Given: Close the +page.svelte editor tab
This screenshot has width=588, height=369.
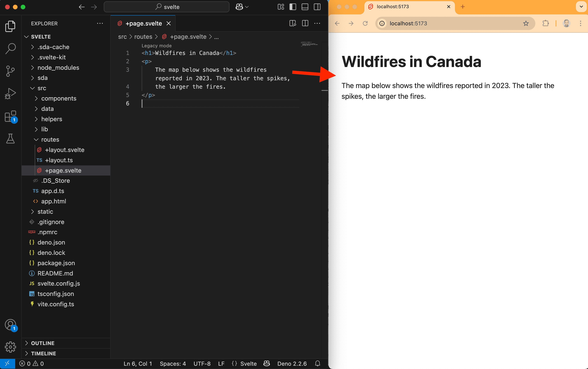Looking at the screenshot, I should (169, 23).
